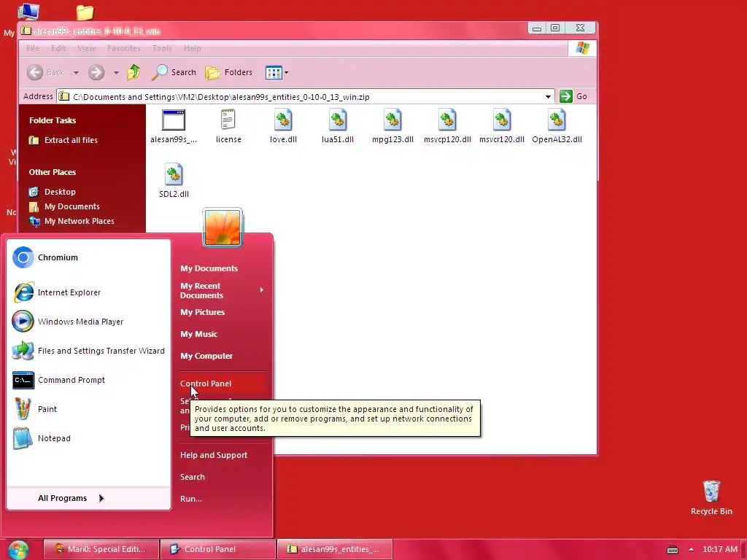Click the Views icon in toolbar

[x=274, y=73]
